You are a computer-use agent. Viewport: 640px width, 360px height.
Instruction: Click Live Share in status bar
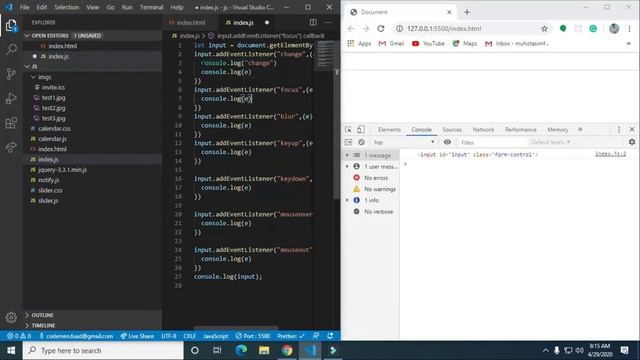pyautogui.click(x=137, y=336)
